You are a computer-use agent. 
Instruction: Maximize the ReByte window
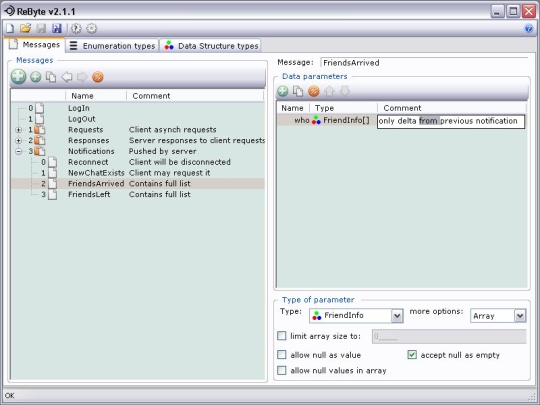coord(513,11)
